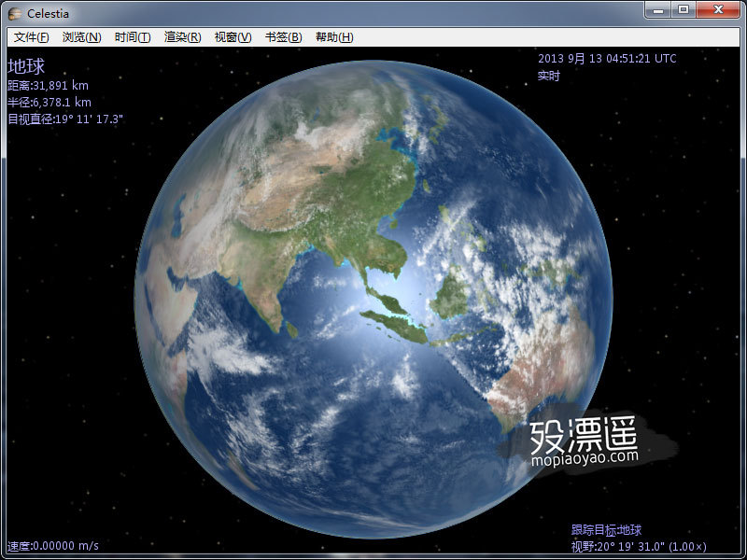Click the 视野 20° 19' 31.0" field-of-view text
747x560 pixels.
639,547
